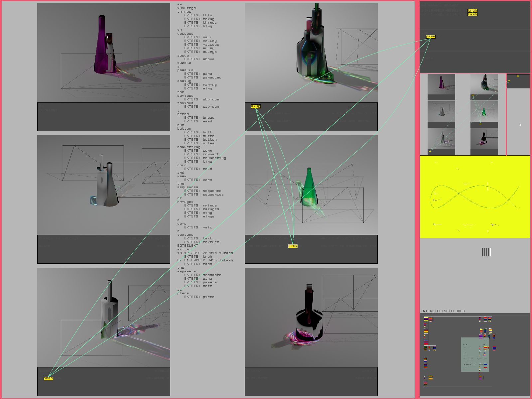This screenshot has height=399, width=532.
Task: Open the purple bottle render image
Action: coord(103,53)
